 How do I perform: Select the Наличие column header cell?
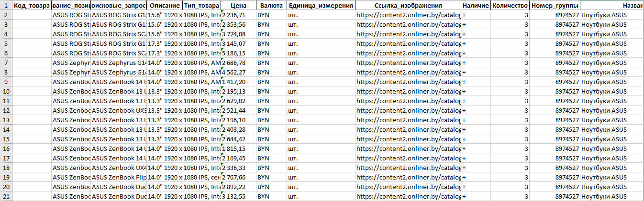pyautogui.click(x=476, y=5)
